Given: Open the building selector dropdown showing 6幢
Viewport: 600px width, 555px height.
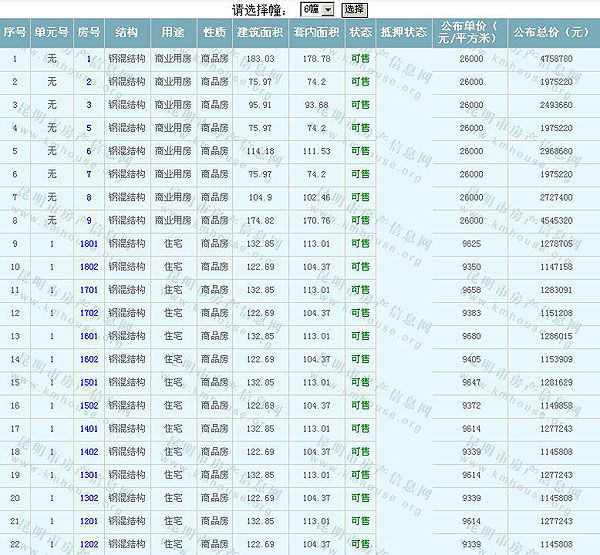Looking at the screenshot, I should (x=317, y=9).
